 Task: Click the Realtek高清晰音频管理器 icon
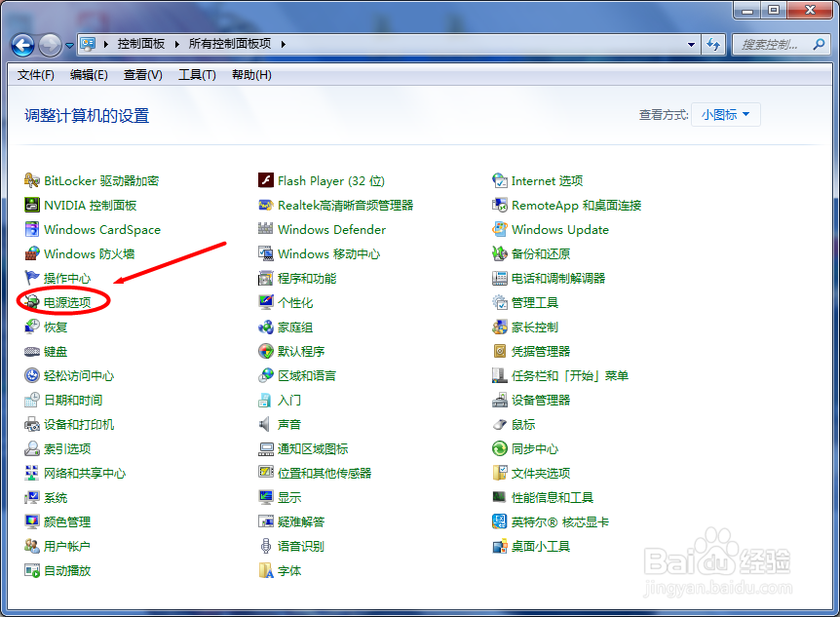coord(266,205)
